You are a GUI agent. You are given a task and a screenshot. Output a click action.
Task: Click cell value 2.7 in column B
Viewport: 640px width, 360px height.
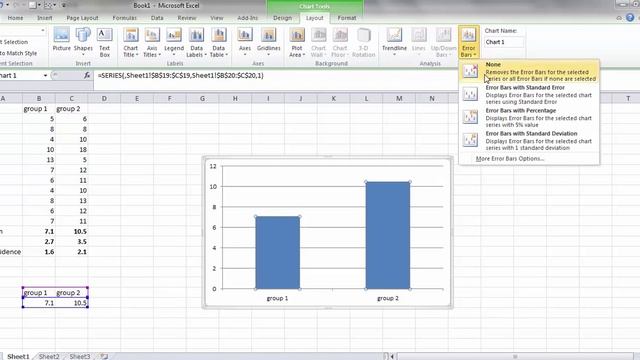coord(39,242)
